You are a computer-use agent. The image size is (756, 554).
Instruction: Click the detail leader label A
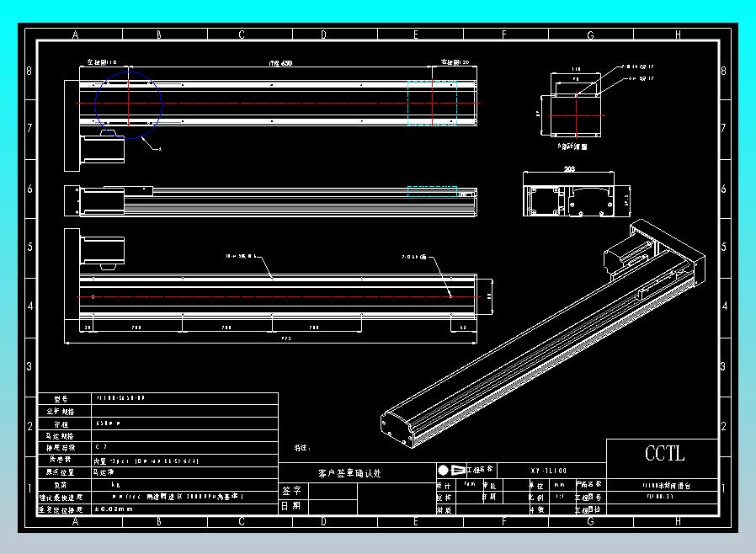[x=160, y=149]
